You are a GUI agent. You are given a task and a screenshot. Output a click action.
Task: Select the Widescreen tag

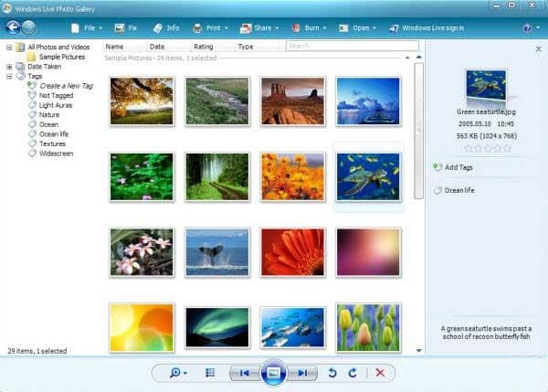(x=51, y=154)
